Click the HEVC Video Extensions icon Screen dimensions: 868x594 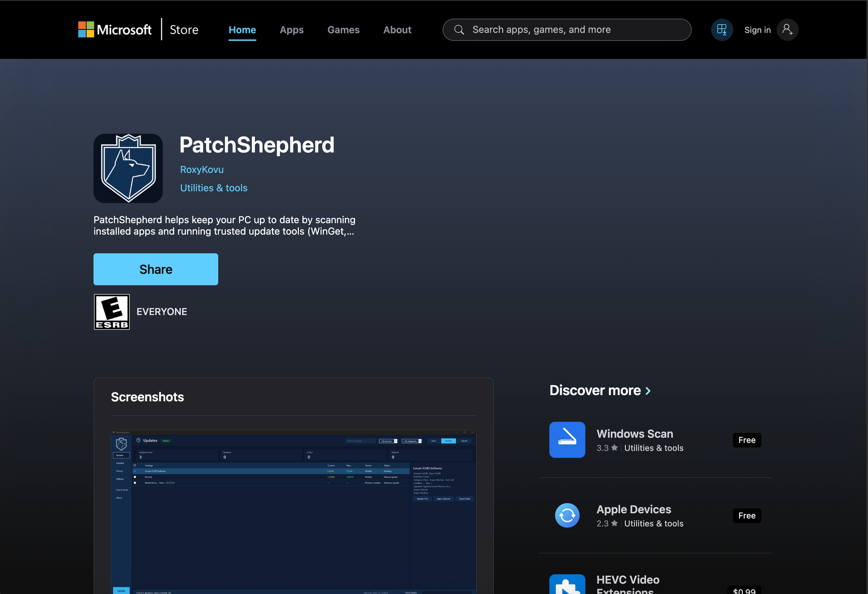click(567, 584)
